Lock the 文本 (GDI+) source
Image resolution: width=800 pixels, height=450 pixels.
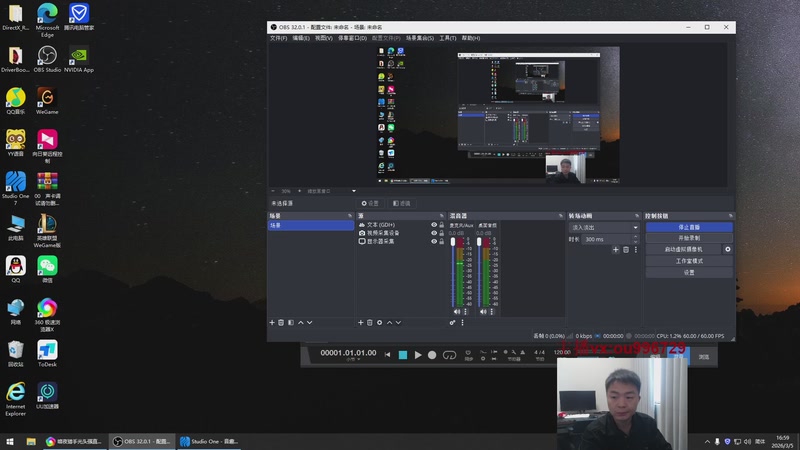pyautogui.click(x=442, y=224)
